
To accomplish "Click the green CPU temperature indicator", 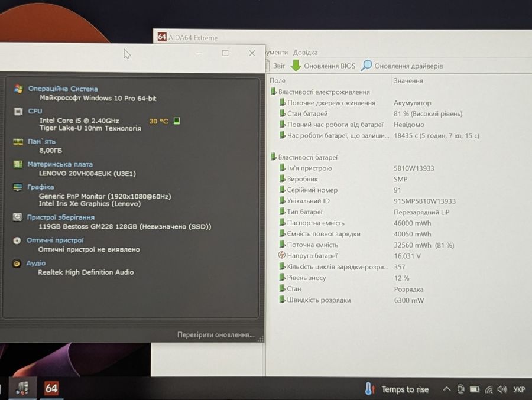I will pos(176,121).
